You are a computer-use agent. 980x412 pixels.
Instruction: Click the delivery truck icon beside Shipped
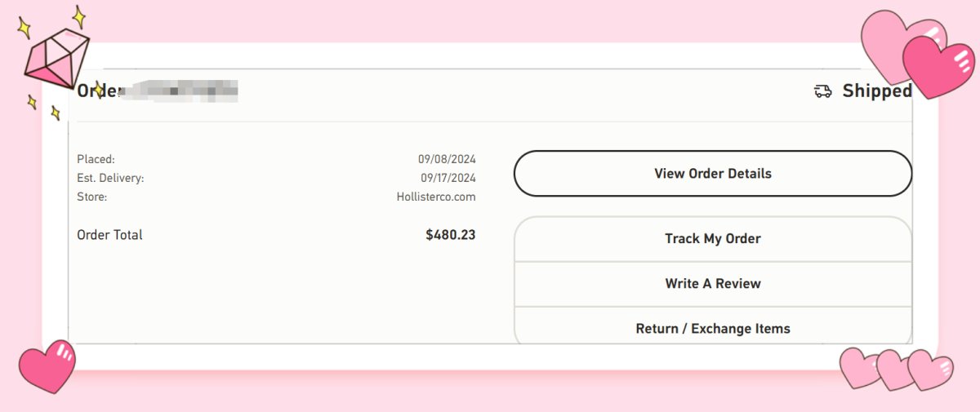tap(822, 91)
